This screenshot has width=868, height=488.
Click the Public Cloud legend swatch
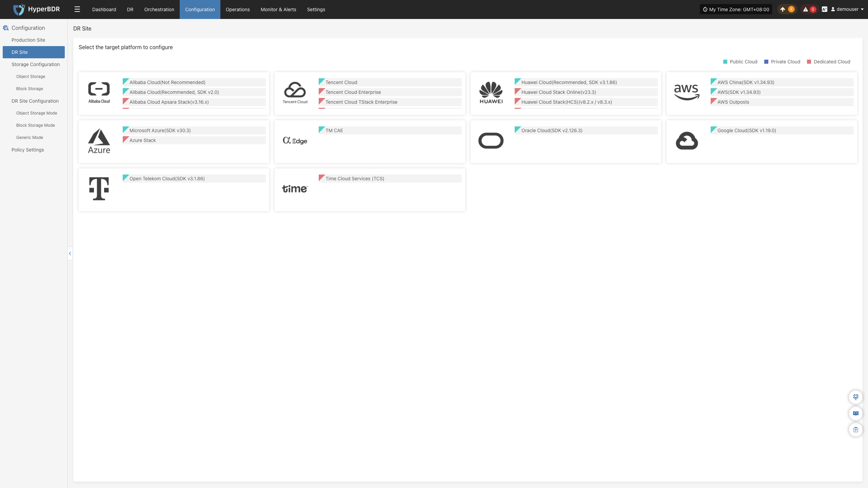click(x=725, y=62)
